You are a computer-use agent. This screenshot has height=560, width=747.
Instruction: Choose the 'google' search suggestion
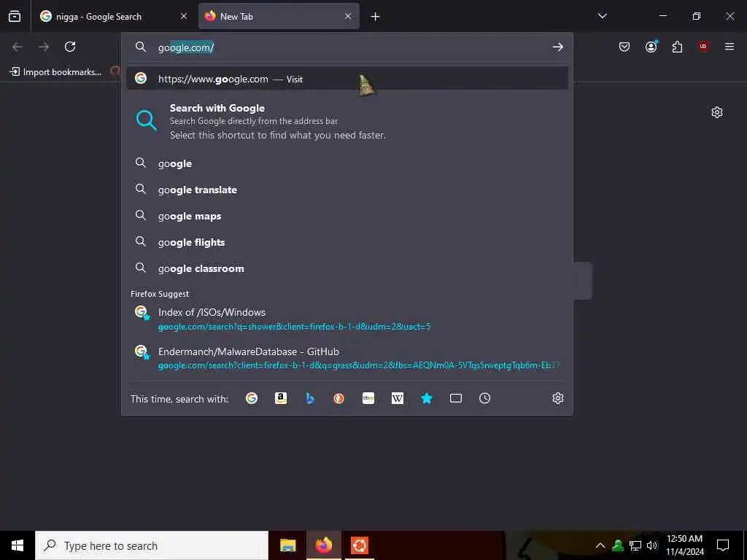tap(347, 163)
